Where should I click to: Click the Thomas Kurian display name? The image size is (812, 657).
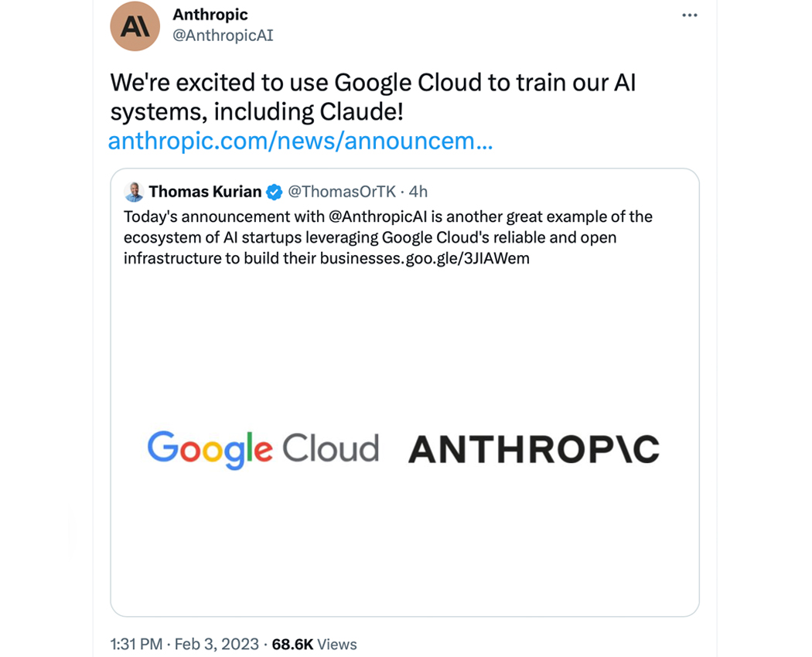point(205,192)
